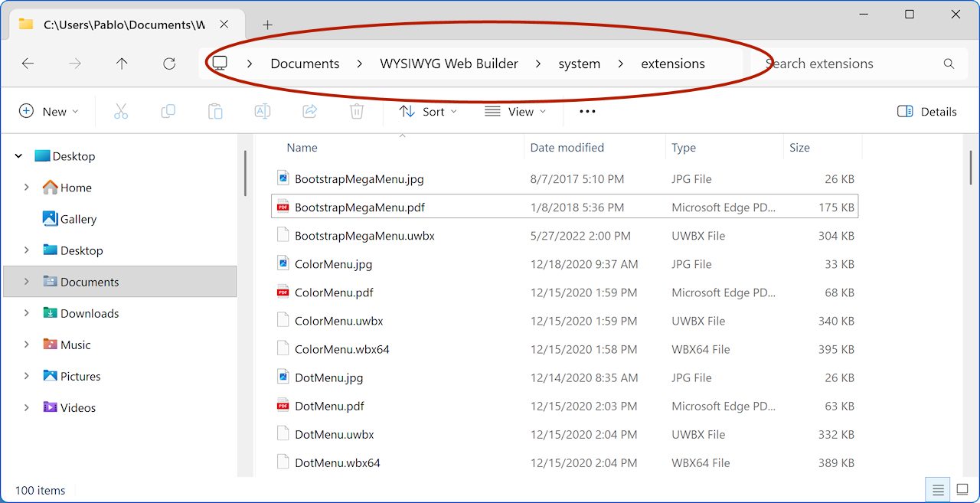Go up one folder level
980x503 pixels.
(x=122, y=64)
